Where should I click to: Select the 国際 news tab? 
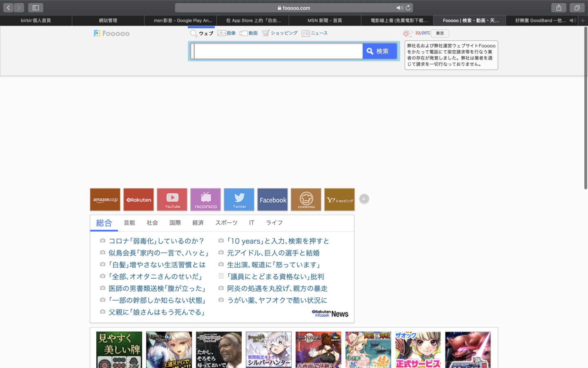pyautogui.click(x=175, y=223)
